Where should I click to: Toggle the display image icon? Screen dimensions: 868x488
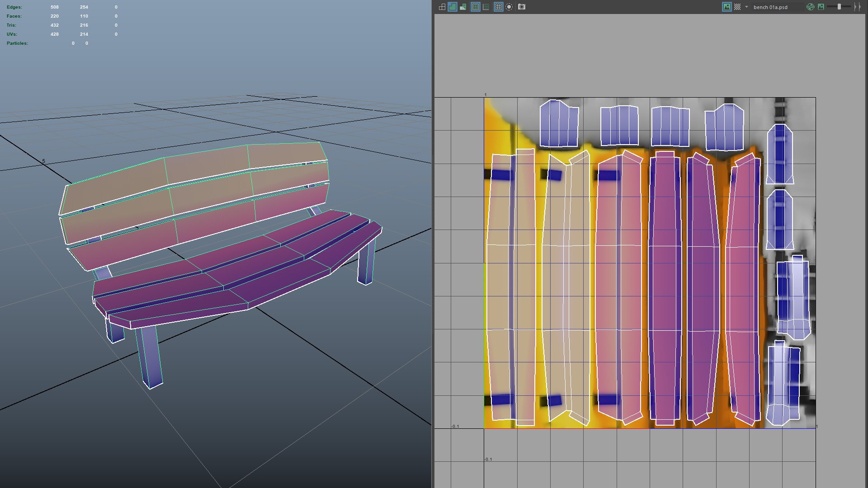pyautogui.click(x=726, y=7)
